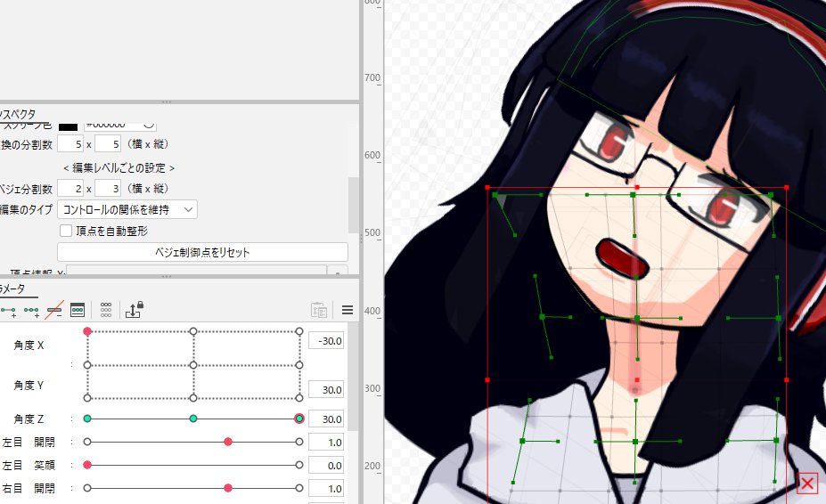Click the red handle on 左目 笑顔 slider
The image size is (826, 504).
[x=87, y=465]
